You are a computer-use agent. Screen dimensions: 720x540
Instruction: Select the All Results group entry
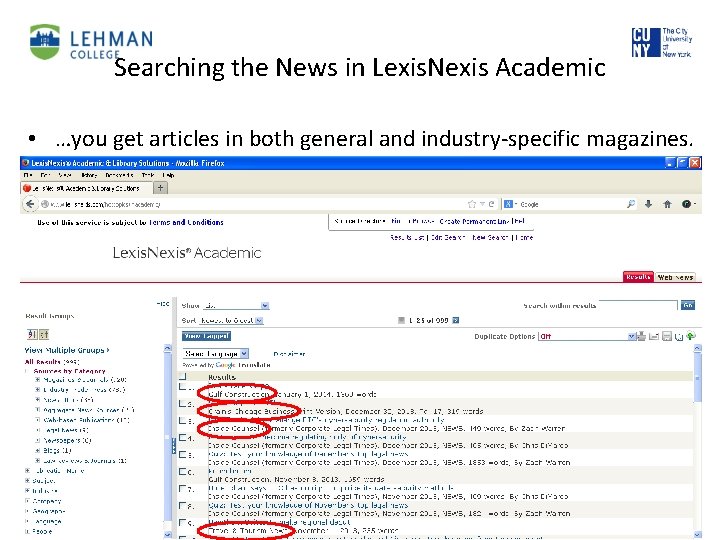52,361
